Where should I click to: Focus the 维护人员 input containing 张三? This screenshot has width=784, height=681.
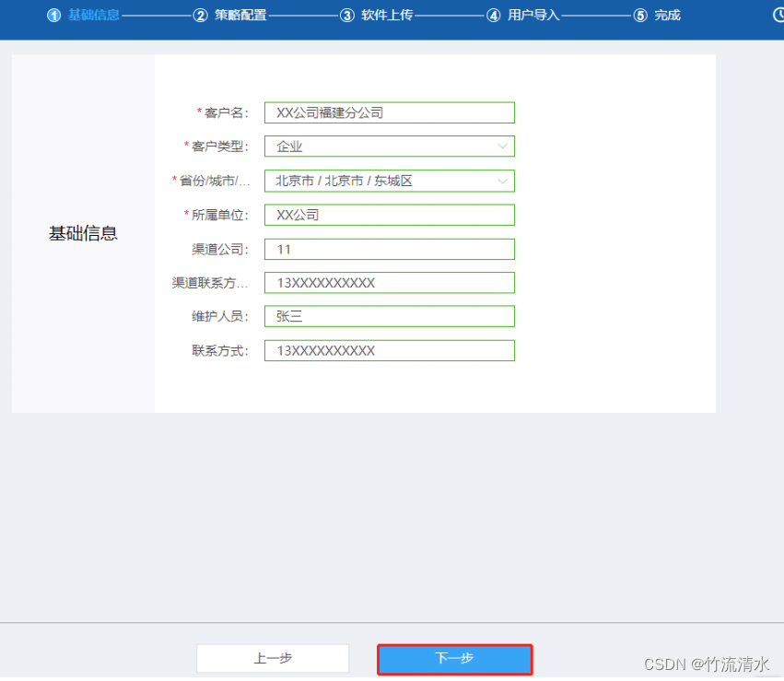click(x=390, y=316)
